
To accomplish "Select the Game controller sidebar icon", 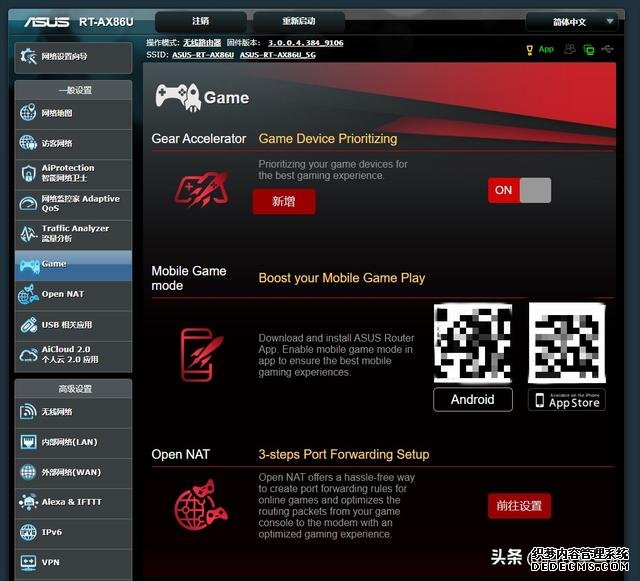I will 29,266.
